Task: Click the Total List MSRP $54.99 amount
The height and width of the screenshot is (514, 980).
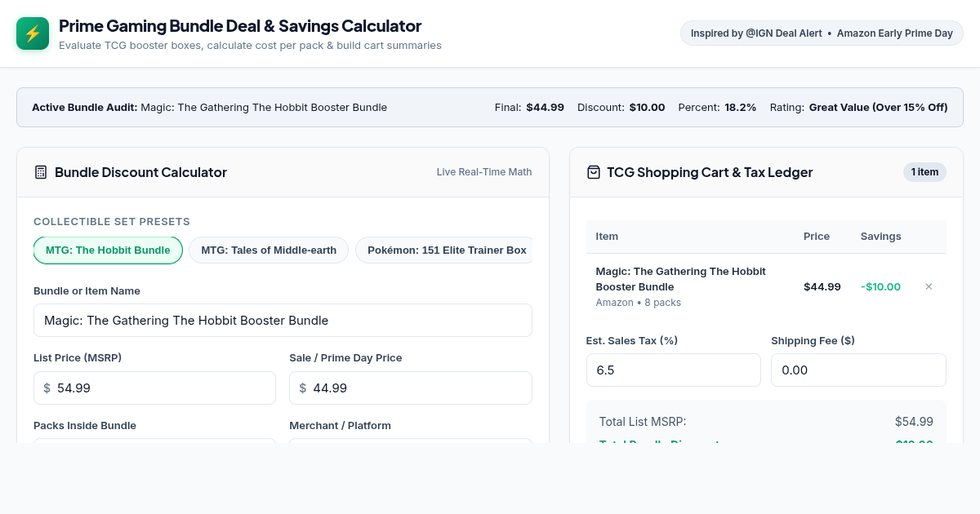Action: [x=914, y=422]
